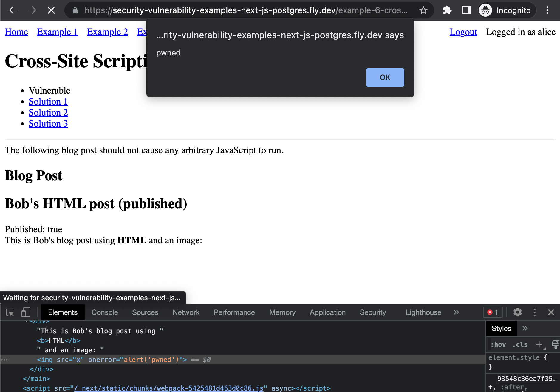Image resolution: width=560 pixels, height=392 pixels.
Task: Switch to the Network tab
Action: 186,312
